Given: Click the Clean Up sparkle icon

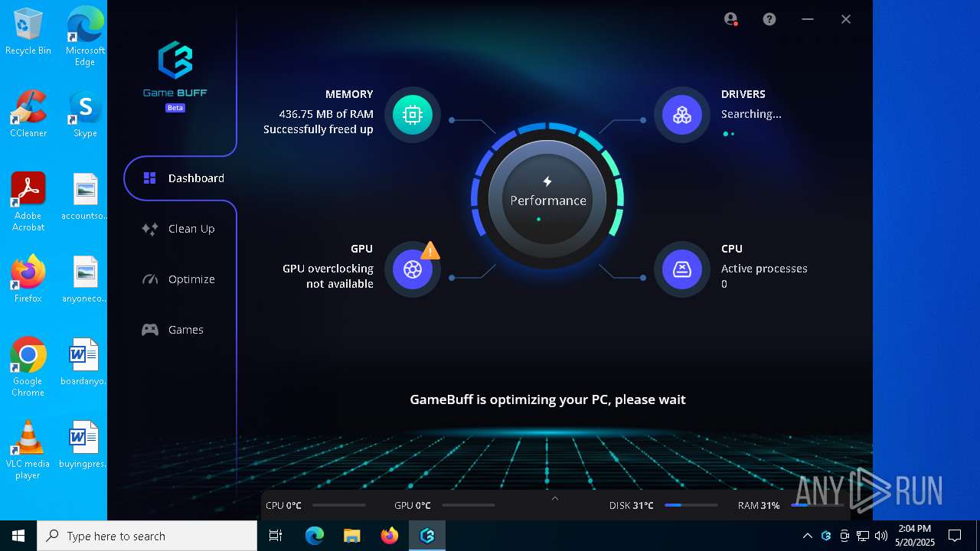Looking at the screenshot, I should [x=150, y=229].
